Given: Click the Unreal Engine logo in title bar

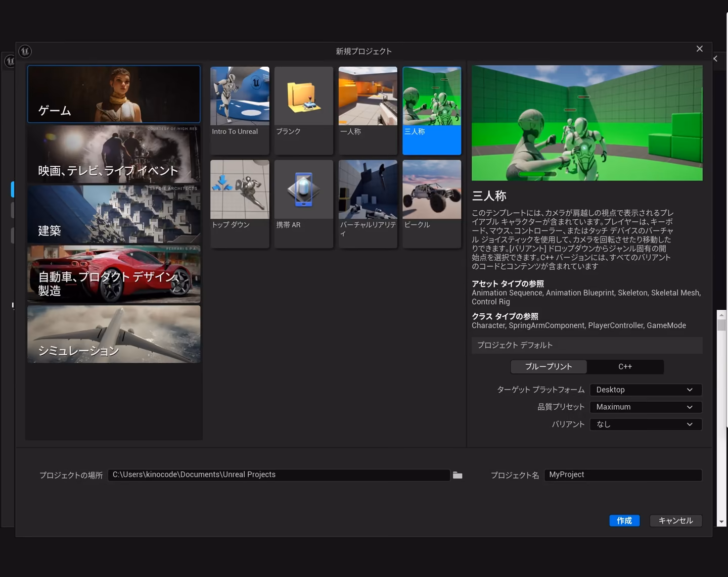Looking at the screenshot, I should click(x=25, y=51).
